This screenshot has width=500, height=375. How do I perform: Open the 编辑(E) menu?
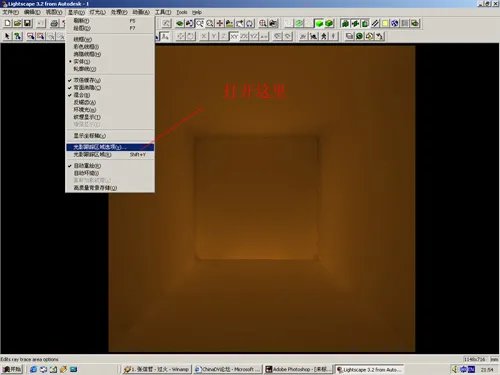[x=32, y=12]
